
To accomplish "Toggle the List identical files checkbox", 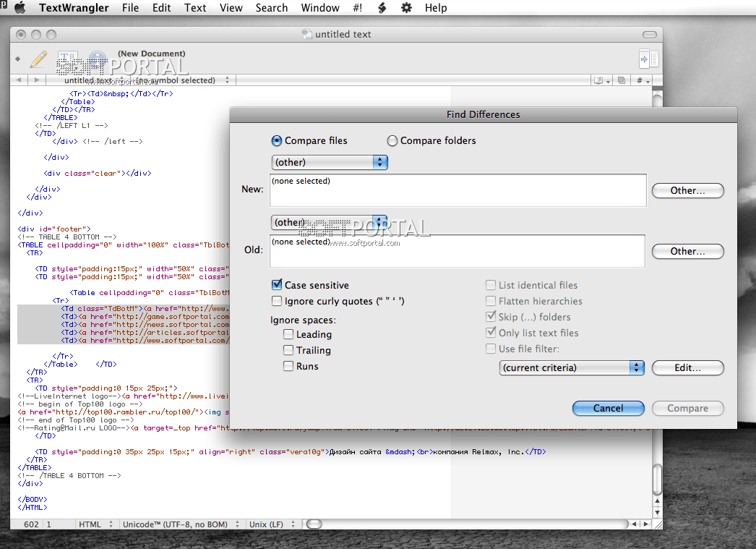I will [491, 285].
